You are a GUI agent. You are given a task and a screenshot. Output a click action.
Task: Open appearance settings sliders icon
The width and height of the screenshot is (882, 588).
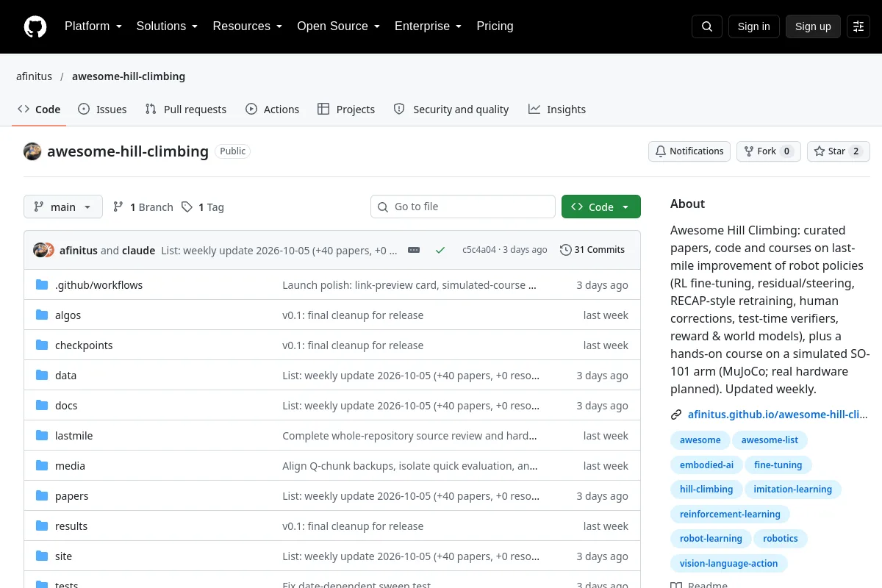(x=858, y=26)
